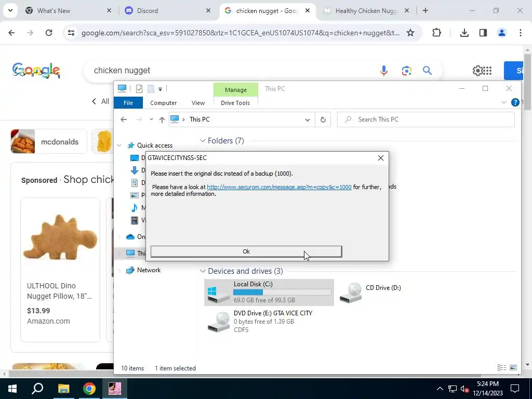The image size is (532, 399).
Task: Open Chrome downloads
Action: tap(464, 33)
